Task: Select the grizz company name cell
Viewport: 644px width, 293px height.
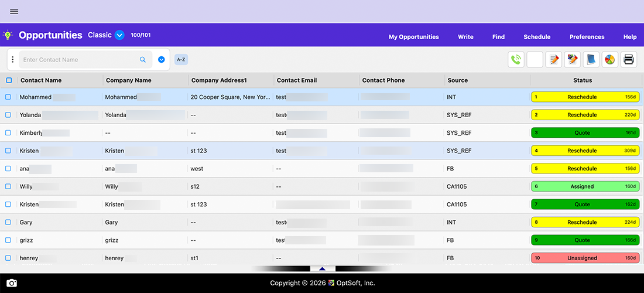Action: [x=111, y=240]
